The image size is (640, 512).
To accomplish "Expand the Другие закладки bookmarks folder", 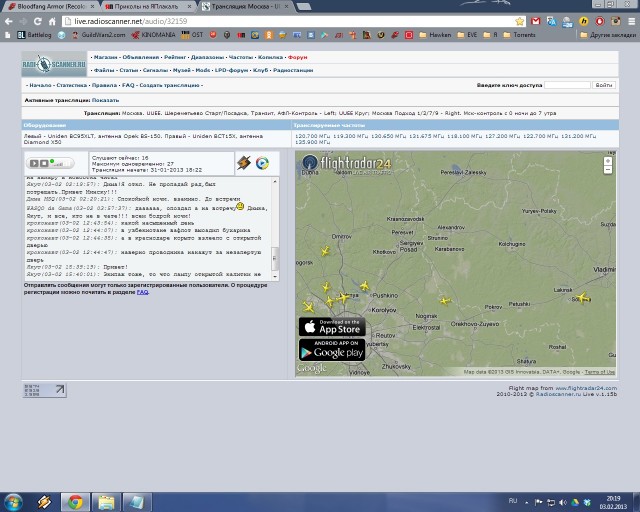I will (609, 35).
